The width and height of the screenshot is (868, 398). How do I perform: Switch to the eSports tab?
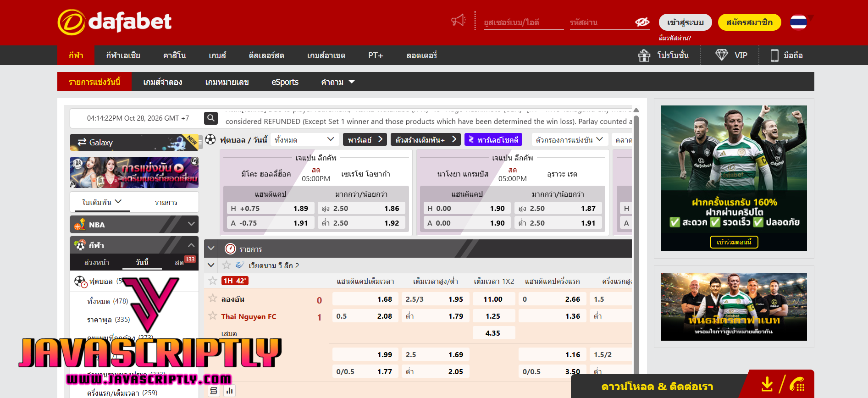pyautogui.click(x=285, y=82)
